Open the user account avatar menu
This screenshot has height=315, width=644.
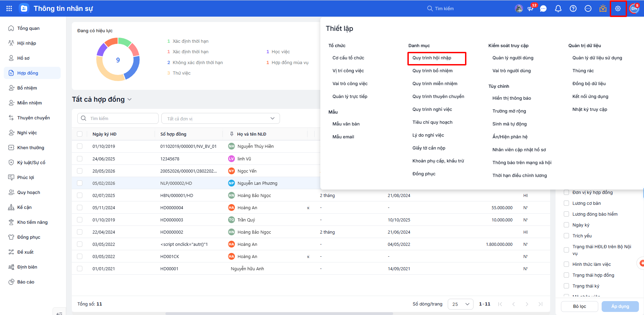[x=634, y=8]
